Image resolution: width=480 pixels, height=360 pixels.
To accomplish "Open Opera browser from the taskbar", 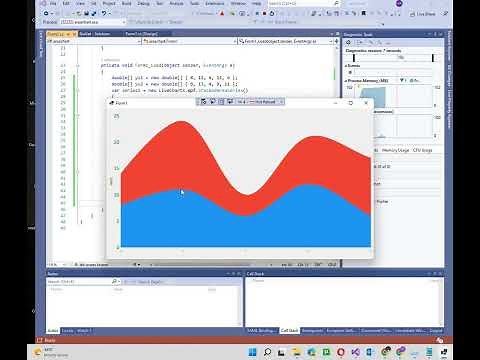I will 341,352.
